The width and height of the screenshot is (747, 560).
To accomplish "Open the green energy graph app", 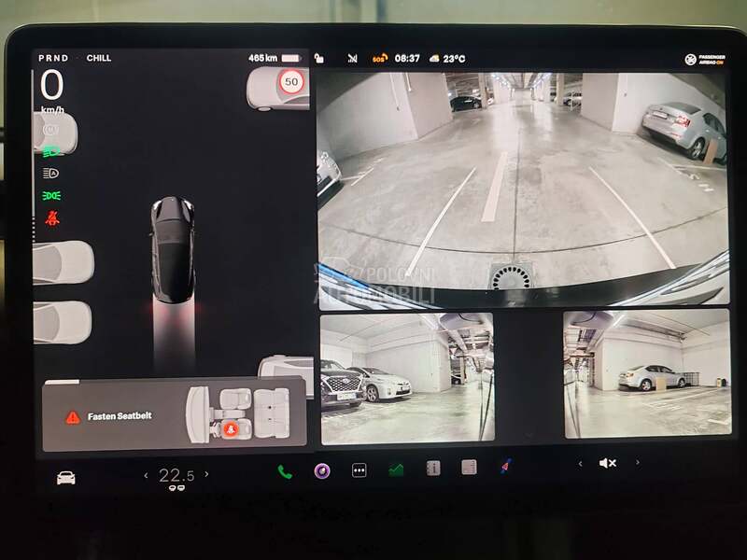I will (x=396, y=469).
